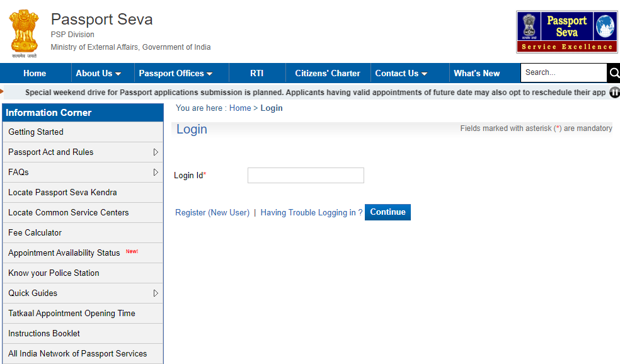This screenshot has height=364, width=620.
Task: Open the Contact Us dropdown
Action: tap(401, 73)
